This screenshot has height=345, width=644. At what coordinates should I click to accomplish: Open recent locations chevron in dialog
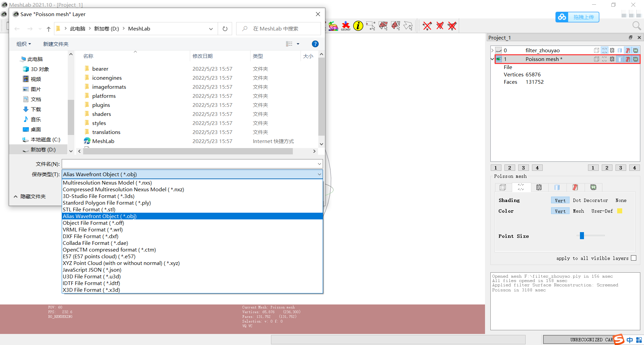click(x=40, y=29)
